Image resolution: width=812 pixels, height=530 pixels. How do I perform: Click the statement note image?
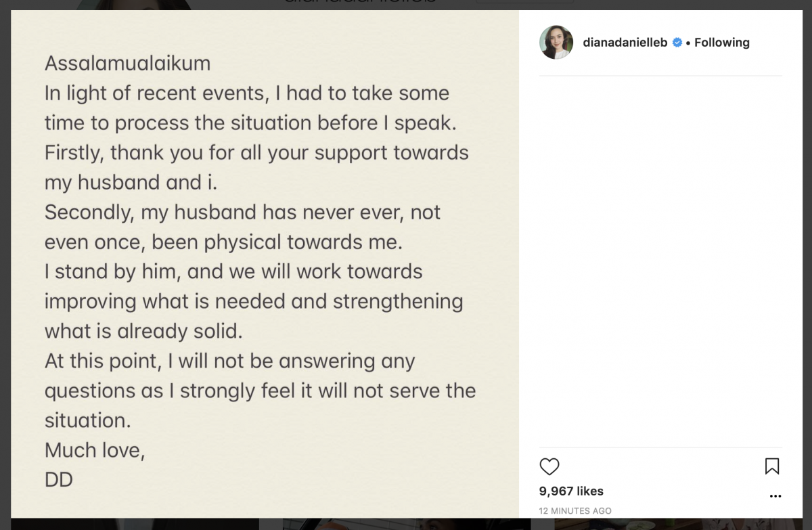265,265
